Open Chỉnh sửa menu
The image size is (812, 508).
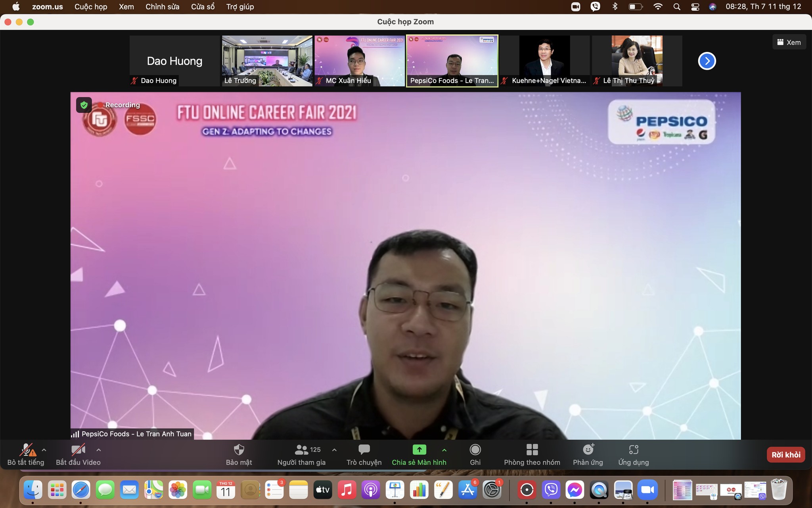click(162, 7)
